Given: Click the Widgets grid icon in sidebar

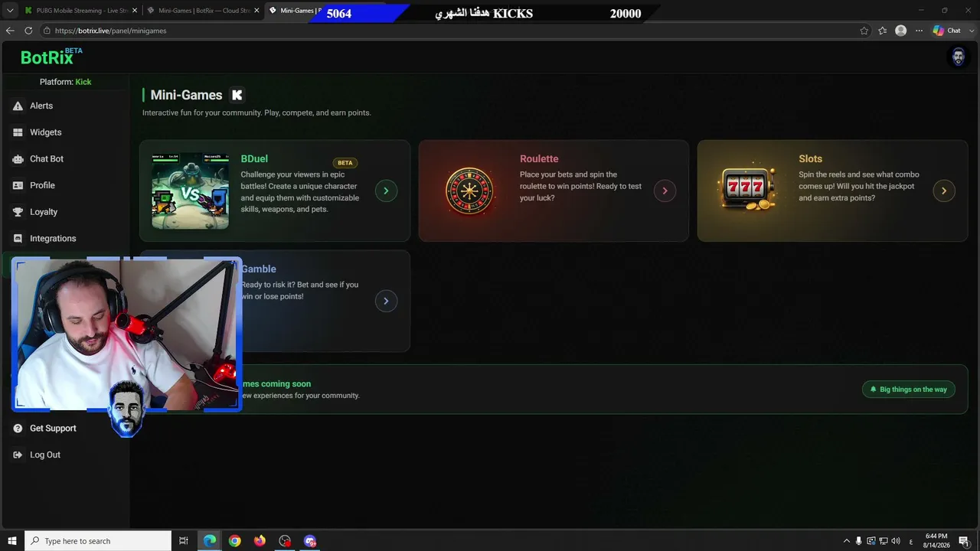Looking at the screenshot, I should point(18,132).
